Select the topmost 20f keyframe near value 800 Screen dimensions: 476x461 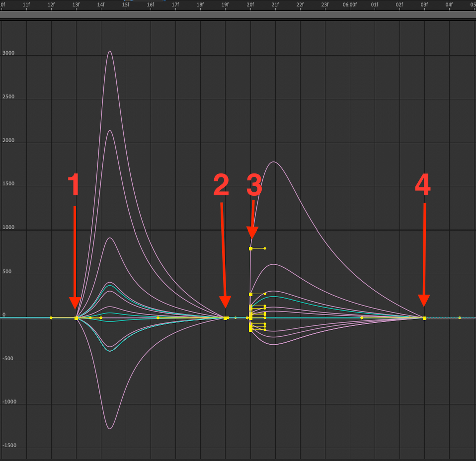click(251, 249)
